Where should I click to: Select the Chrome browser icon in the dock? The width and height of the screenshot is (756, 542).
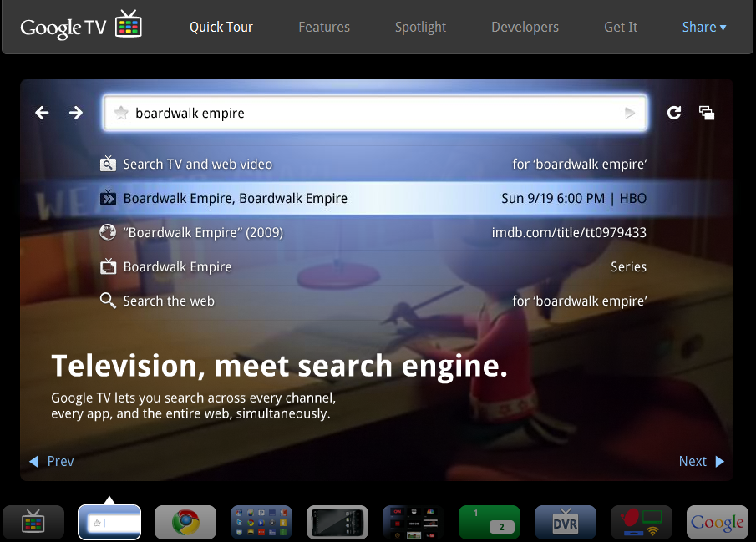pyautogui.click(x=185, y=521)
